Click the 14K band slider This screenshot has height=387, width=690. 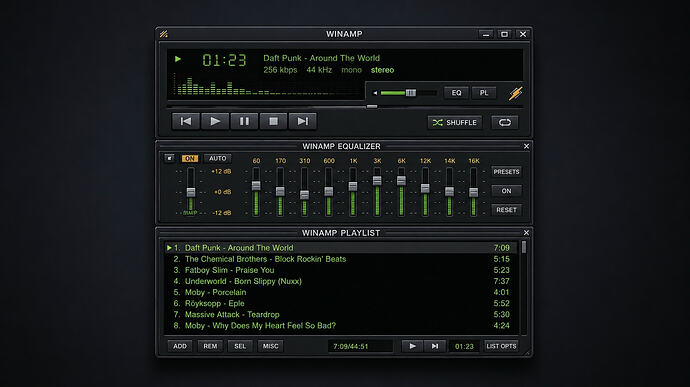449,192
